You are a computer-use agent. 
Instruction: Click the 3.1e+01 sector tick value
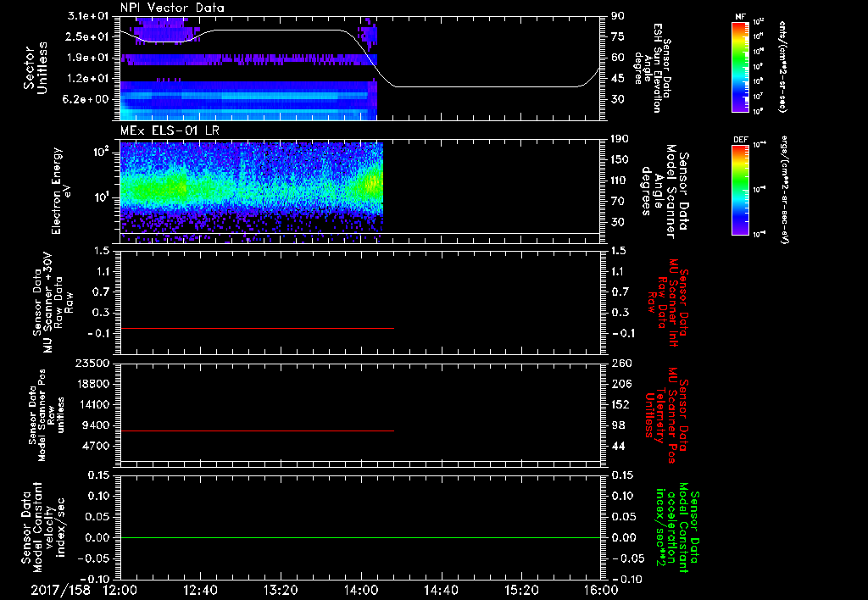[x=88, y=16]
